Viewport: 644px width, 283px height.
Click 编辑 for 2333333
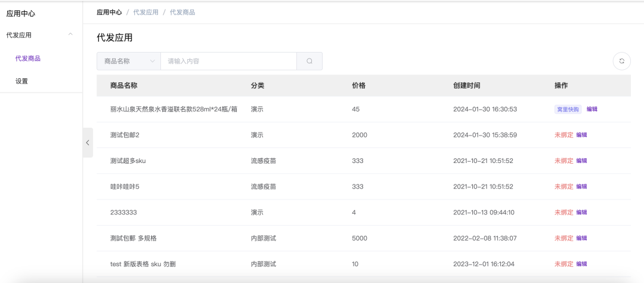pyautogui.click(x=581, y=213)
